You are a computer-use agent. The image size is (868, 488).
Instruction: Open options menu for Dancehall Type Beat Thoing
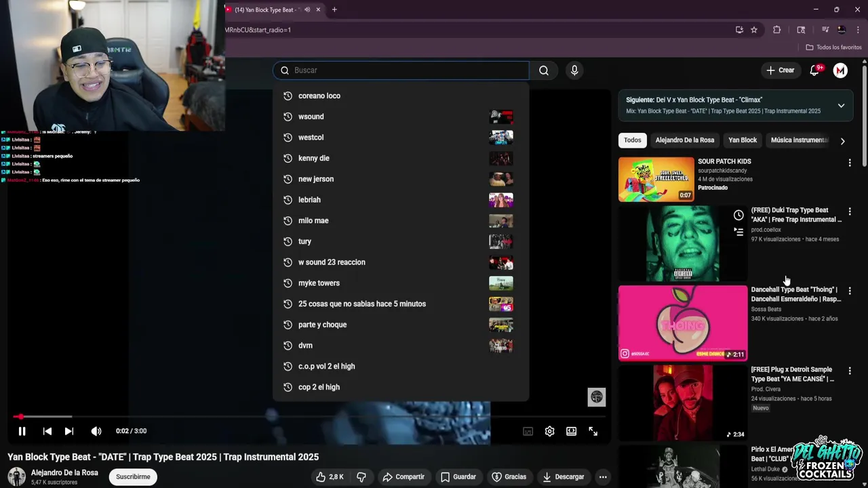pyautogui.click(x=850, y=291)
